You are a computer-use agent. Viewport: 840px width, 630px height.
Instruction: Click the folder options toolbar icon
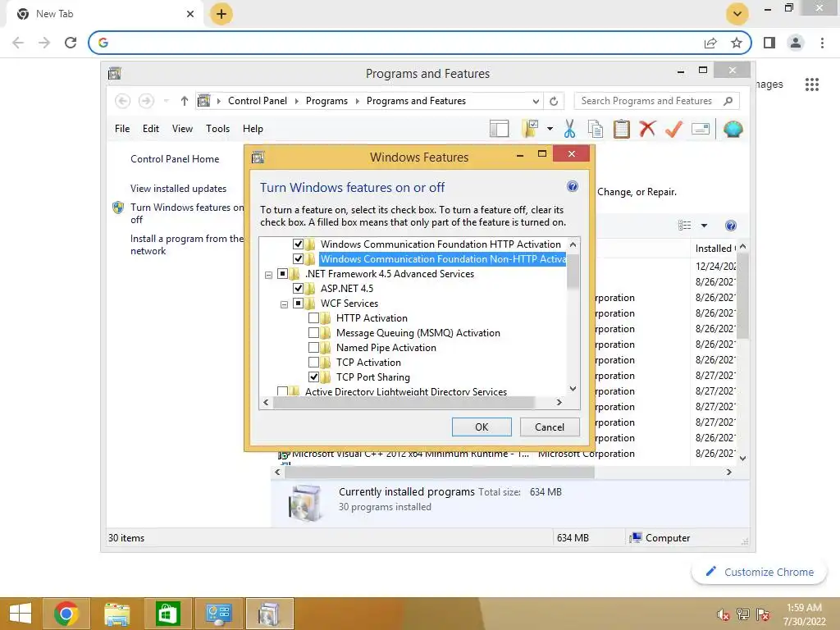pyautogui.click(x=530, y=129)
